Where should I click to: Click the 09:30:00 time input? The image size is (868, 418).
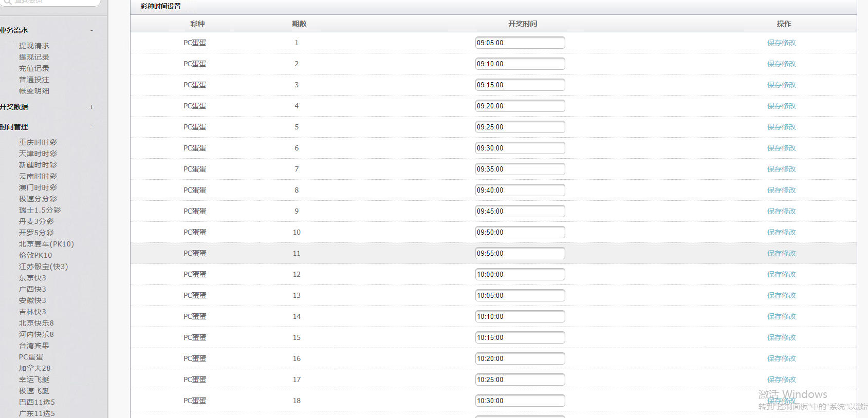pos(520,148)
